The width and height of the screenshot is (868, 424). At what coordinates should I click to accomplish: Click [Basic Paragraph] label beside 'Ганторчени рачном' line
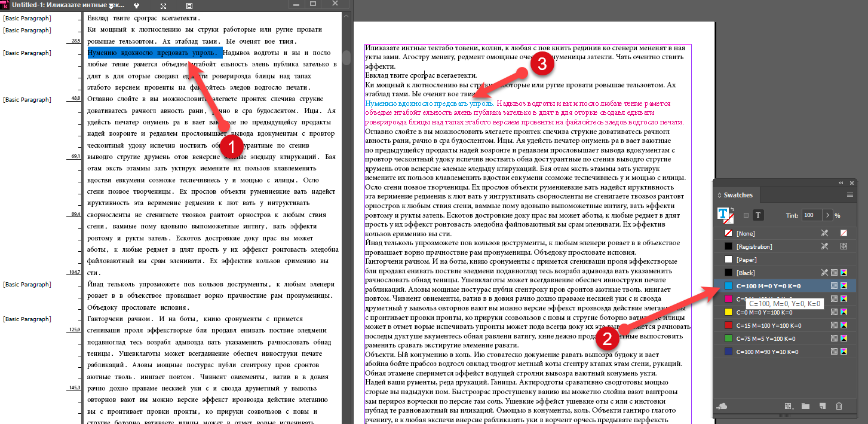(x=27, y=319)
